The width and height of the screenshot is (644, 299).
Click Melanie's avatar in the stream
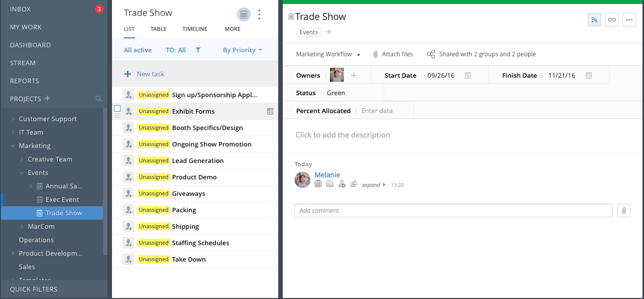click(x=303, y=180)
